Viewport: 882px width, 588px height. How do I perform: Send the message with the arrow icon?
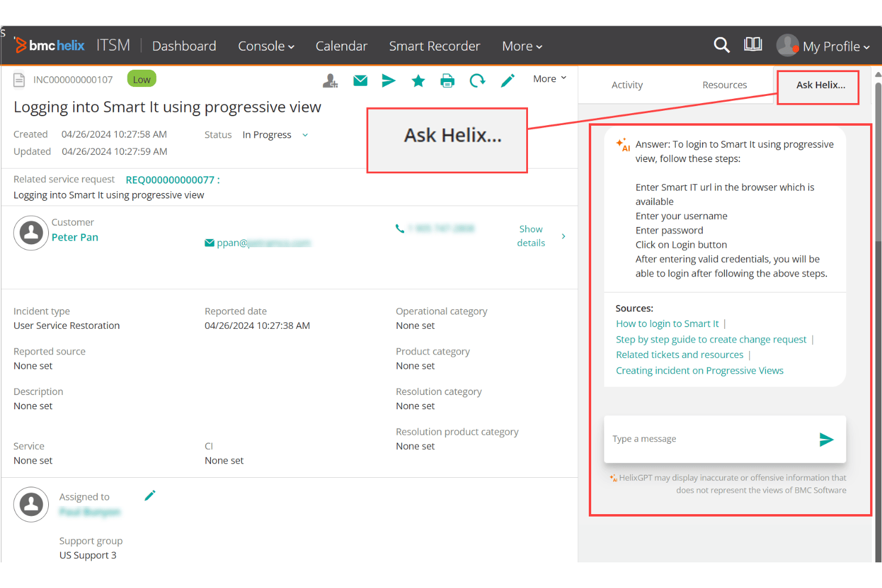pos(827,440)
